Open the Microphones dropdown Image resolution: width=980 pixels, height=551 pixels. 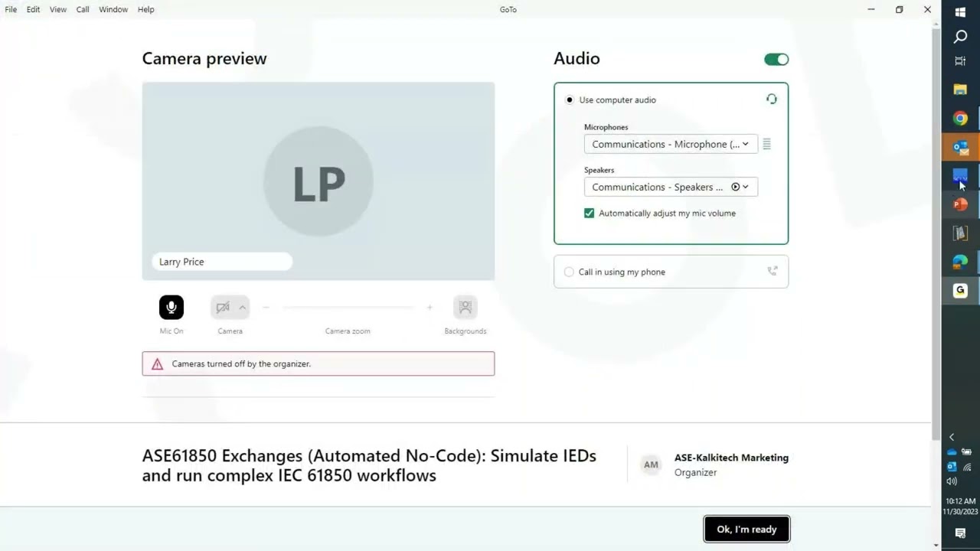pyautogui.click(x=671, y=144)
